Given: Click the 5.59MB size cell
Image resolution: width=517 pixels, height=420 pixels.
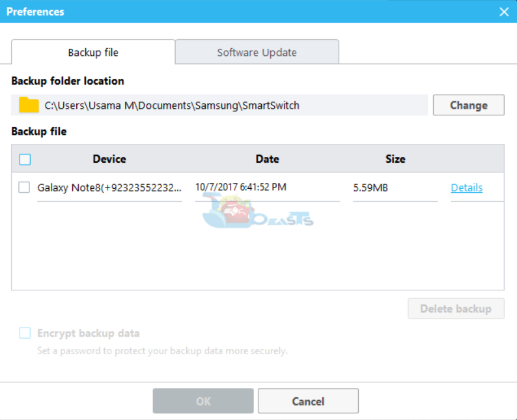Looking at the screenshot, I should (370, 188).
